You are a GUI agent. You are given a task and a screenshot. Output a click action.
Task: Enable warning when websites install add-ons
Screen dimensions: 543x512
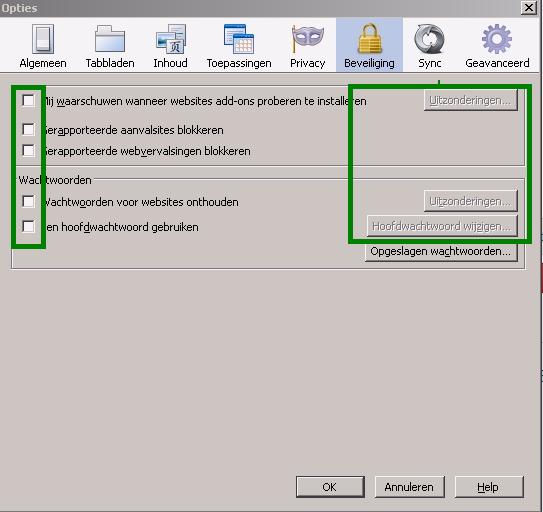[x=28, y=101]
